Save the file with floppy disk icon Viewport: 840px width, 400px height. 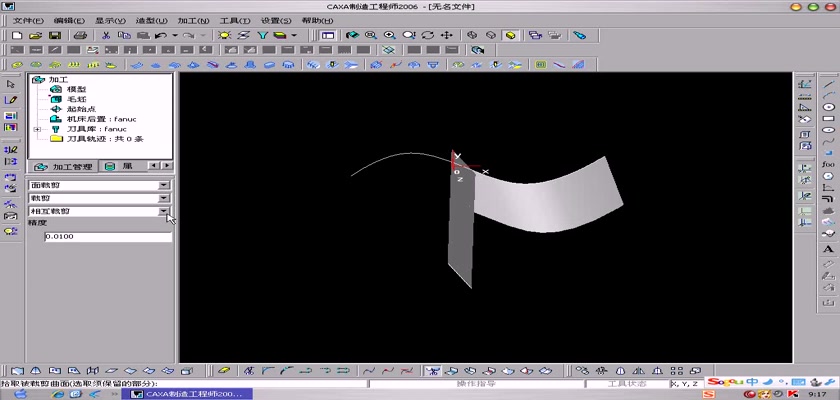tap(55, 35)
